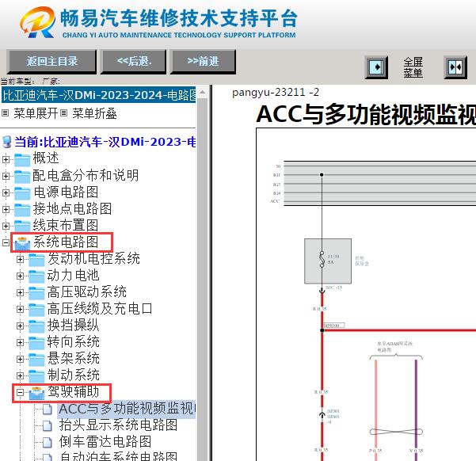Image resolution: width=476 pixels, height=461 pixels.
Task: Select the 悬架系统 tree label
Action: 73,359
